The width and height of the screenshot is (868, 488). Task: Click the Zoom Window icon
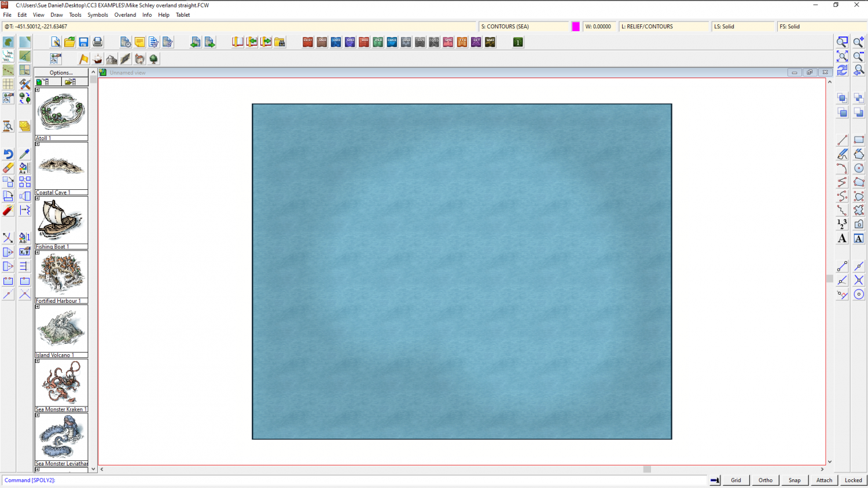pos(842,42)
